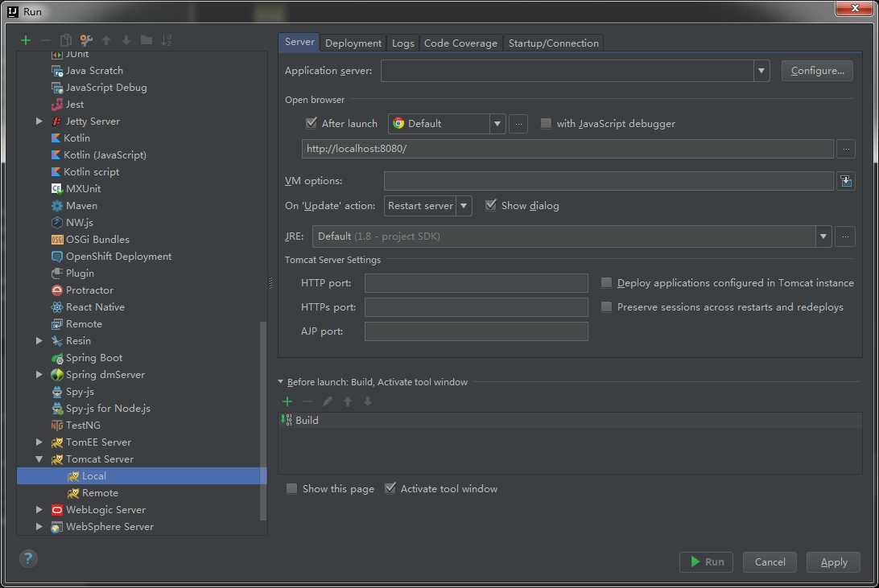Toggle Show dialog checkbox

click(490, 205)
